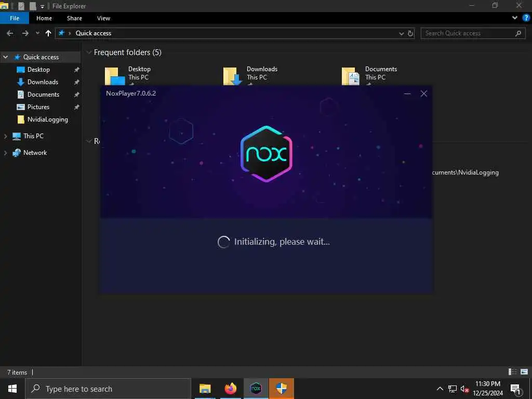
Task: Expand the This PC tree node
Action: [x=5, y=136]
